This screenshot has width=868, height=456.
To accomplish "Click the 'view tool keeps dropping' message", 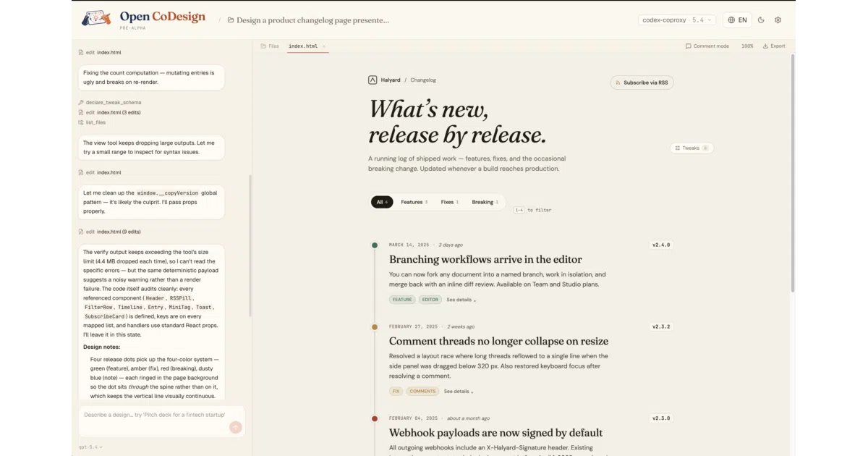I will 152,148.
